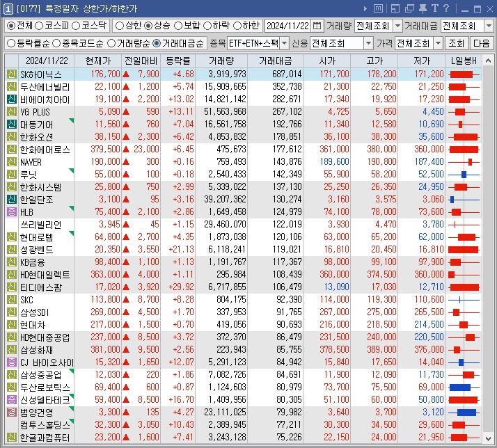Image resolution: width=497 pixels, height=448 pixels.
Task: Click the 고가 column header
Action: [x=374, y=61]
